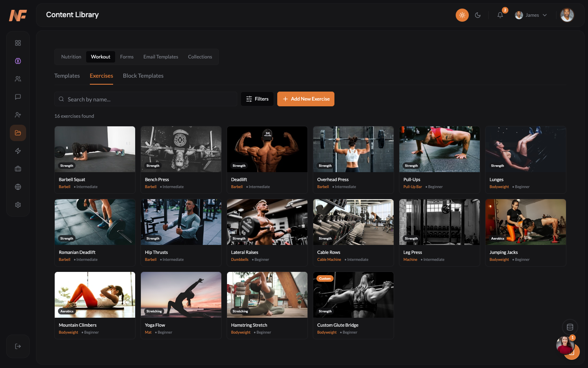588x368 pixels.
Task: Open the James account dropdown
Action: (531, 15)
